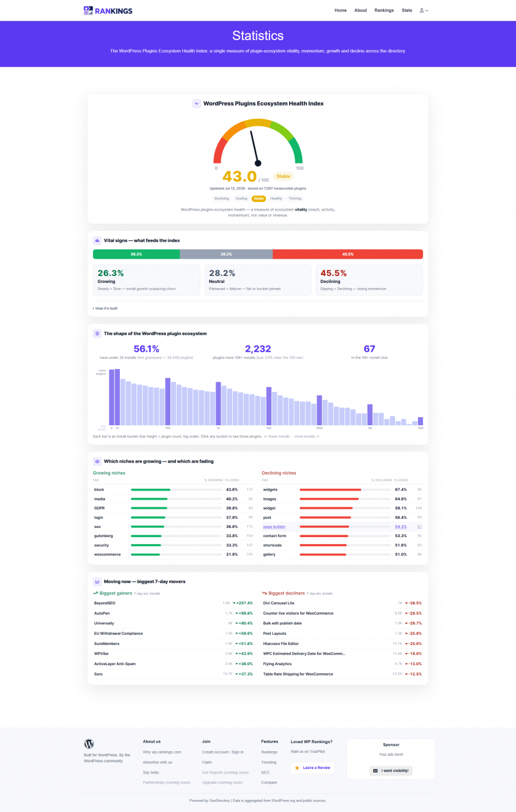Click the 26.3% Growing card
Image resolution: width=516 pixels, height=812 pixels.
tap(146, 280)
